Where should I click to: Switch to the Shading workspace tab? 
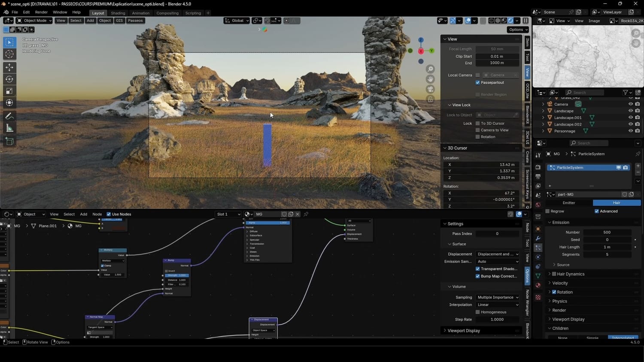(x=118, y=13)
